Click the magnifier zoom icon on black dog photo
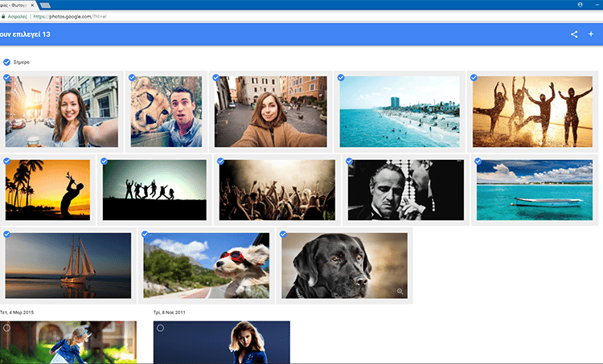 click(400, 292)
